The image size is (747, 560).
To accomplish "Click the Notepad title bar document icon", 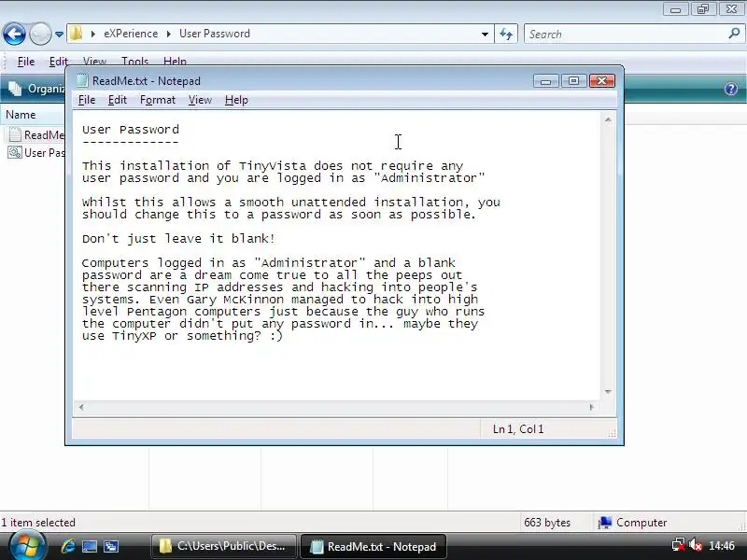I will pos(82,81).
